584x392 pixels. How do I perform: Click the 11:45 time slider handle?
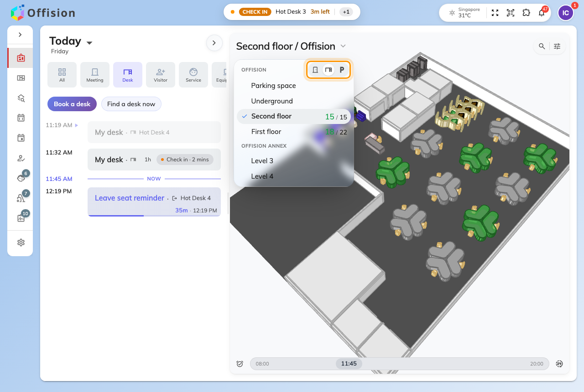coord(349,364)
